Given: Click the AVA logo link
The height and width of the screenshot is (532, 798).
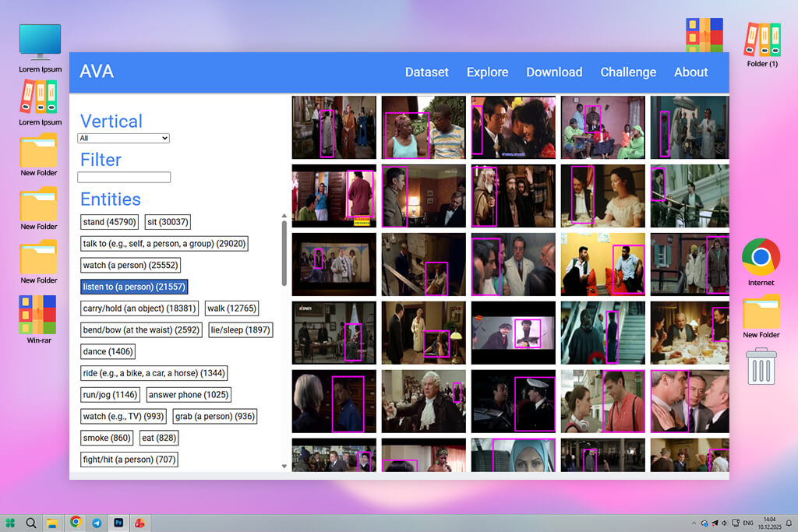Looking at the screenshot, I should click(97, 71).
